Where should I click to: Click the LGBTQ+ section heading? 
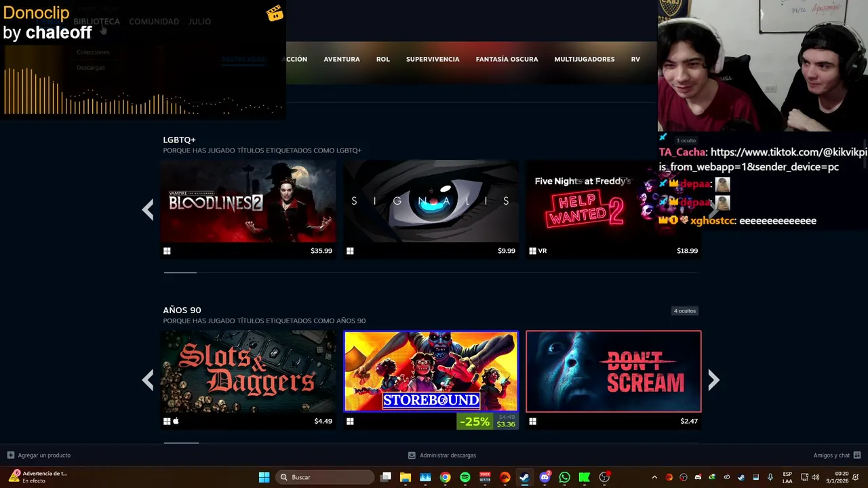coord(179,140)
